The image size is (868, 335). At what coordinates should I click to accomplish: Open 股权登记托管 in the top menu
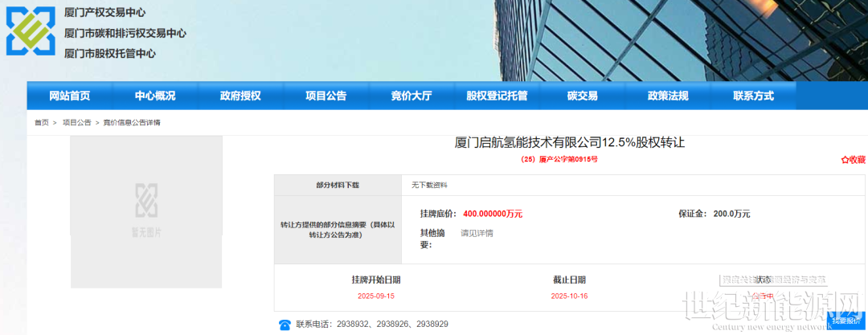click(497, 96)
